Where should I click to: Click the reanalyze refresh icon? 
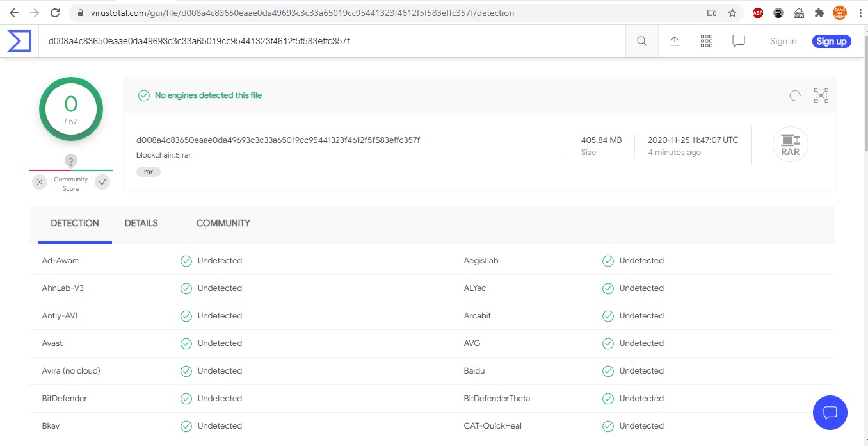[x=795, y=95]
